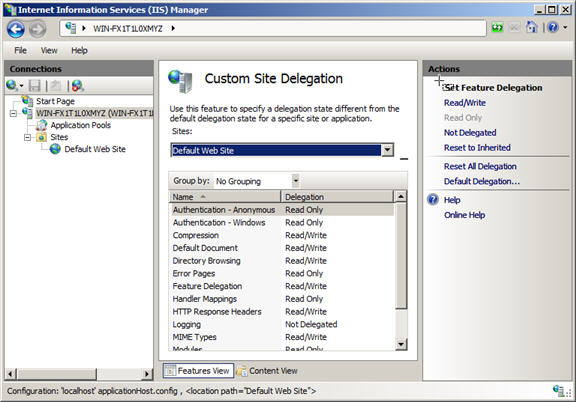Select the Compression feature row
The width and height of the screenshot is (576, 402).
pos(281,235)
